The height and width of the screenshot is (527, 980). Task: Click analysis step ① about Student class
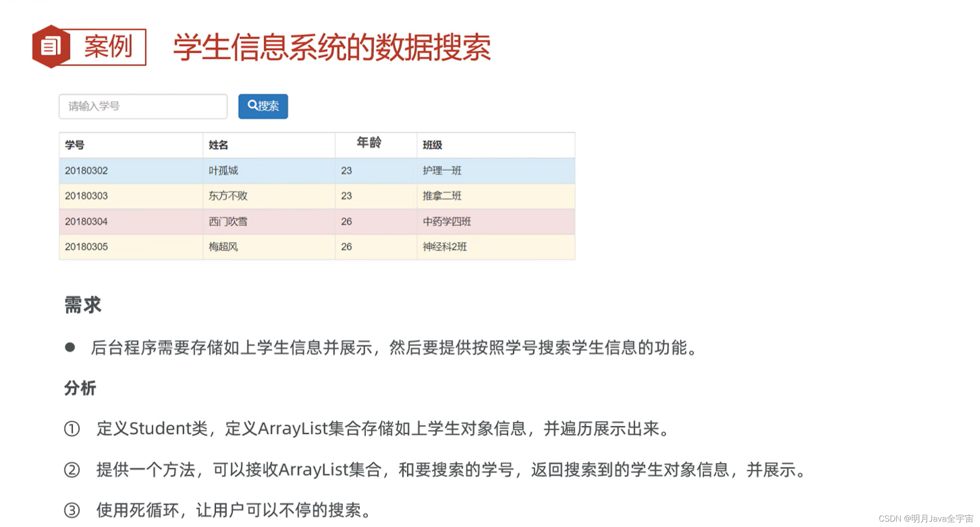[x=382, y=428]
